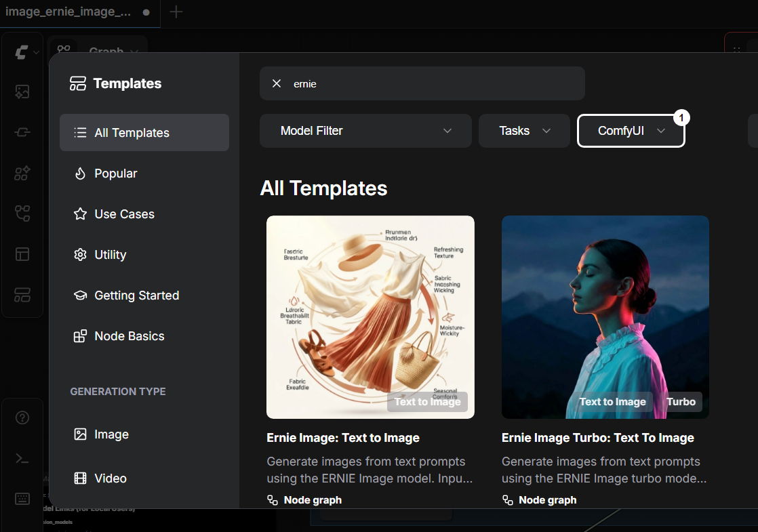Open ComfyUI logo menu in left toolbar

(x=26, y=52)
